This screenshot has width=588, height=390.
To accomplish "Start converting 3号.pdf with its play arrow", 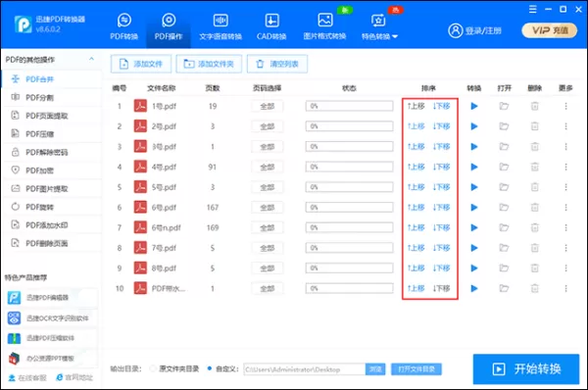I will click(x=474, y=147).
